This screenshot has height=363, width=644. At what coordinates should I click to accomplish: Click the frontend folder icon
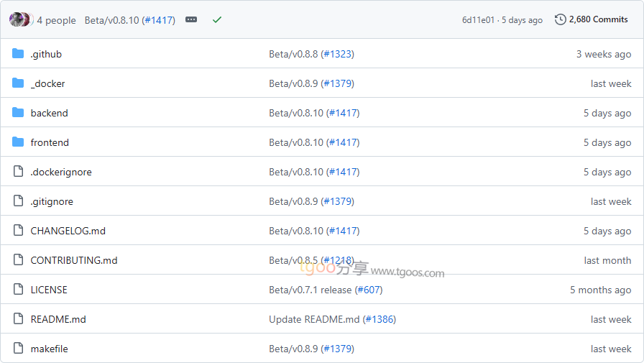[18, 142]
